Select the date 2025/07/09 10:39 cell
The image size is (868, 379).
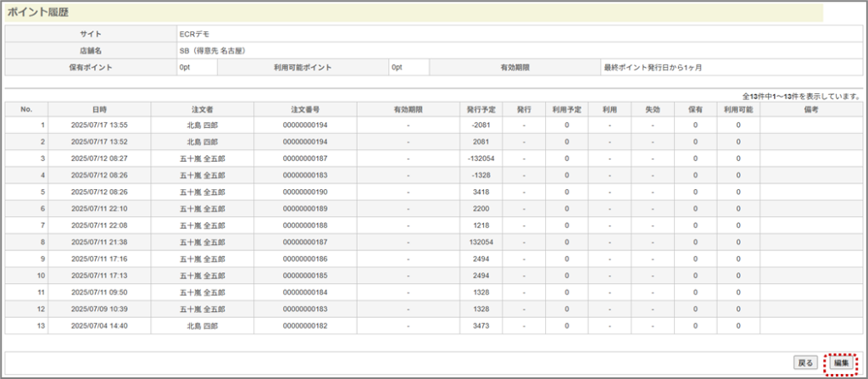[99, 309]
